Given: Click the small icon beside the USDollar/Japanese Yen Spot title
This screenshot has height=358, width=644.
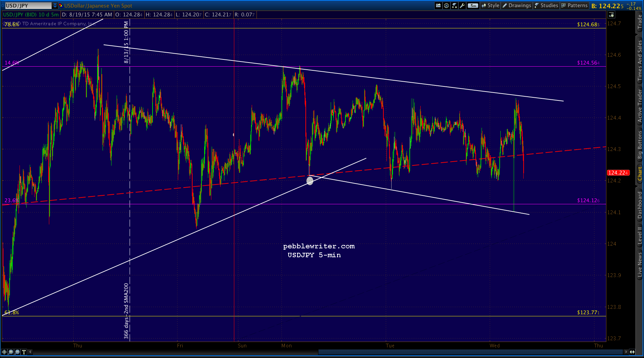Looking at the screenshot, I should [x=61, y=5].
